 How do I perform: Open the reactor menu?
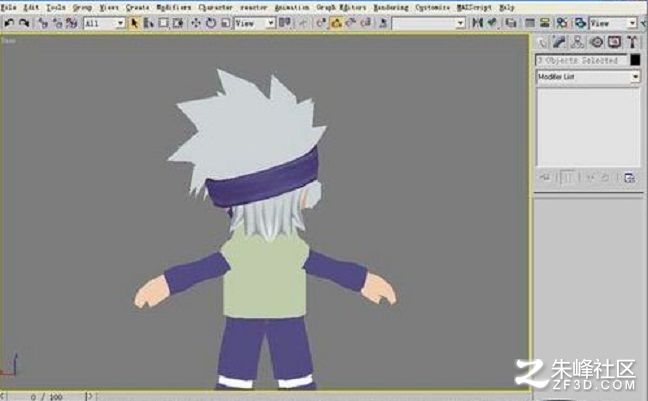pos(254,7)
